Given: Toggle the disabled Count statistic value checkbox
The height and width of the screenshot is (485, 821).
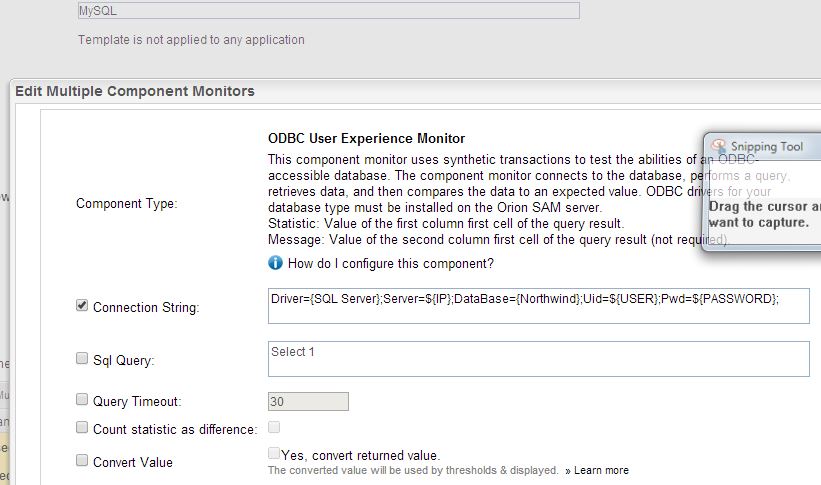Looking at the screenshot, I should click(x=274, y=427).
